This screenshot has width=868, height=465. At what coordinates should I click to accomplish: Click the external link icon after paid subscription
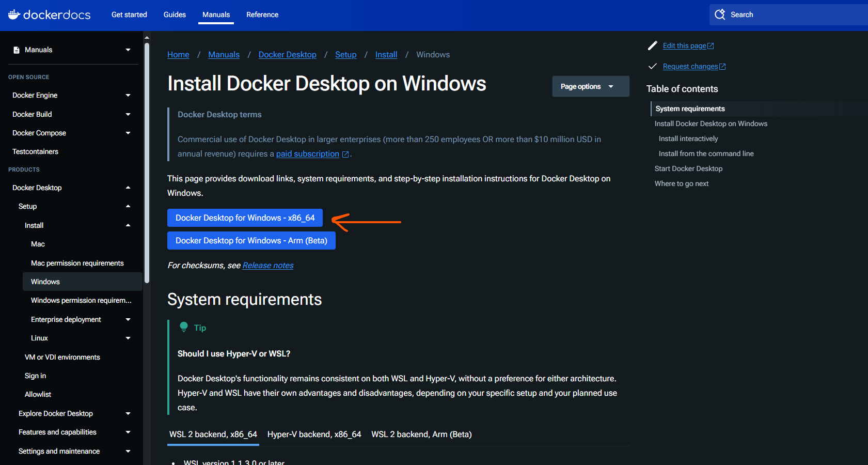pos(345,154)
